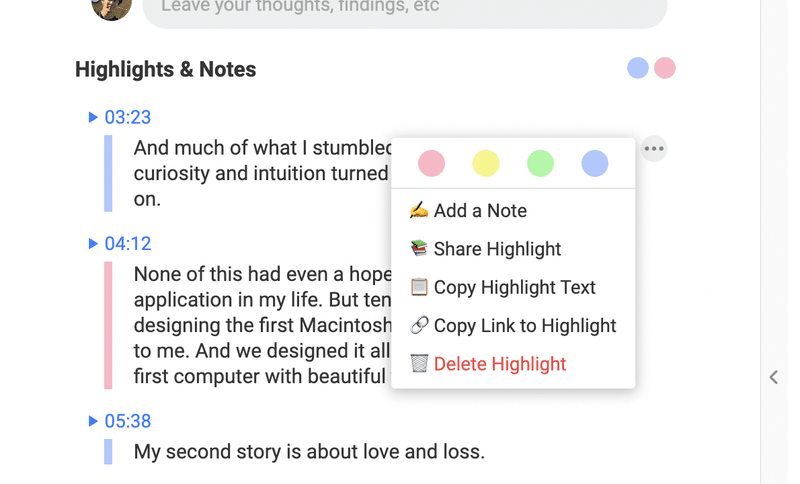
Task: Expand side panel with left chevron
Action: click(773, 377)
